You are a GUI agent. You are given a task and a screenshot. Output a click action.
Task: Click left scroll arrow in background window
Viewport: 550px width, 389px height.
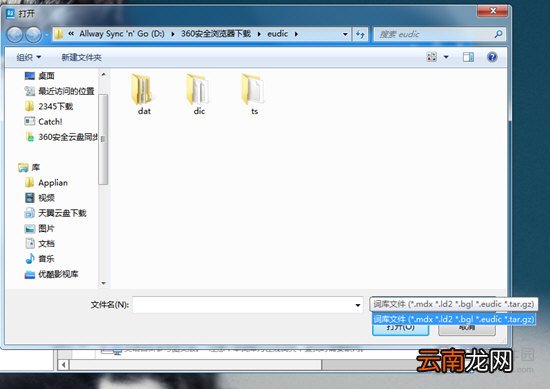coord(63,365)
